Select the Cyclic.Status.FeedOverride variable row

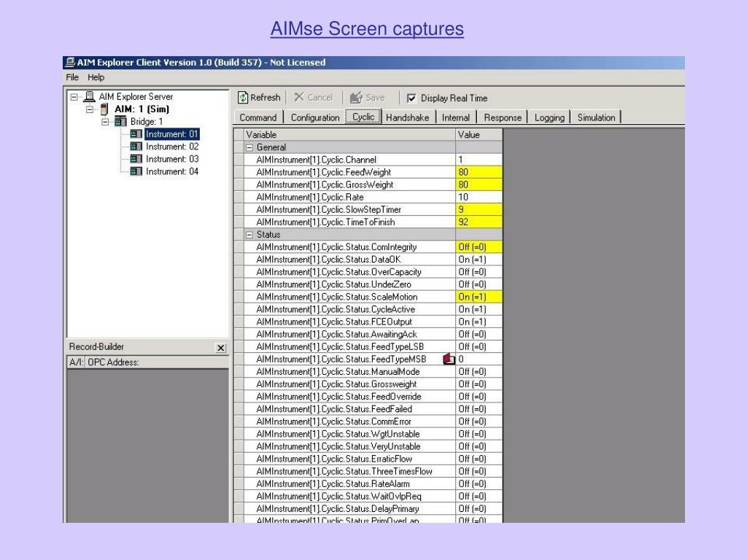pos(368,397)
